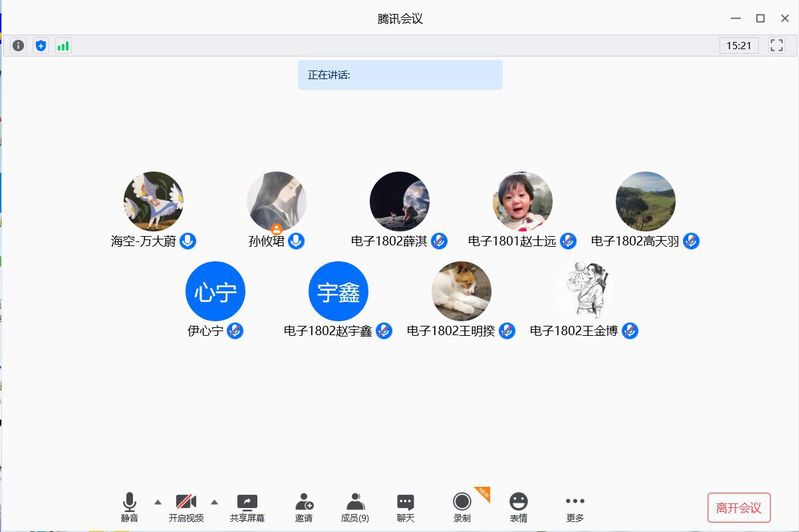Click the 离开会议 leave meeting button

coord(739,508)
